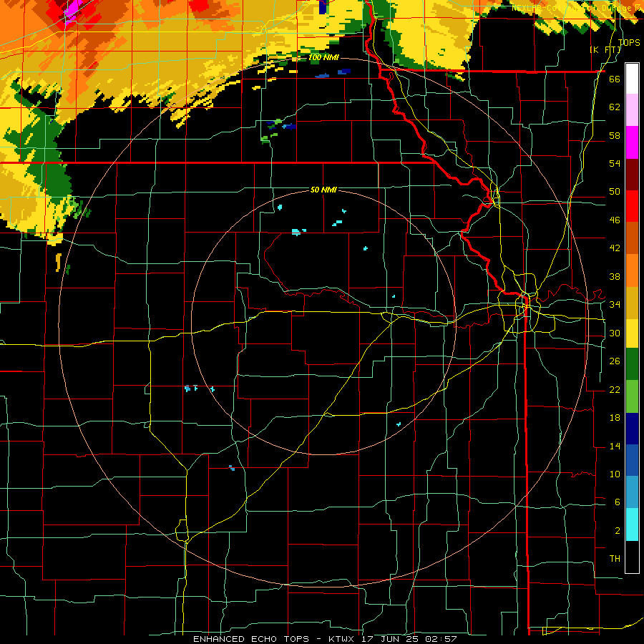Screen dimensions: 644x644
Task: Click the "26" legend value
Action: tap(615, 361)
